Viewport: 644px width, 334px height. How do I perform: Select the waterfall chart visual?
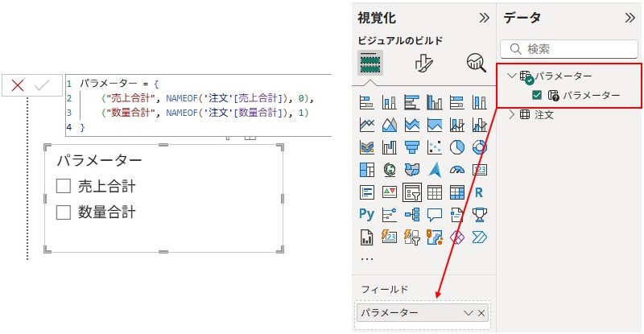point(390,147)
